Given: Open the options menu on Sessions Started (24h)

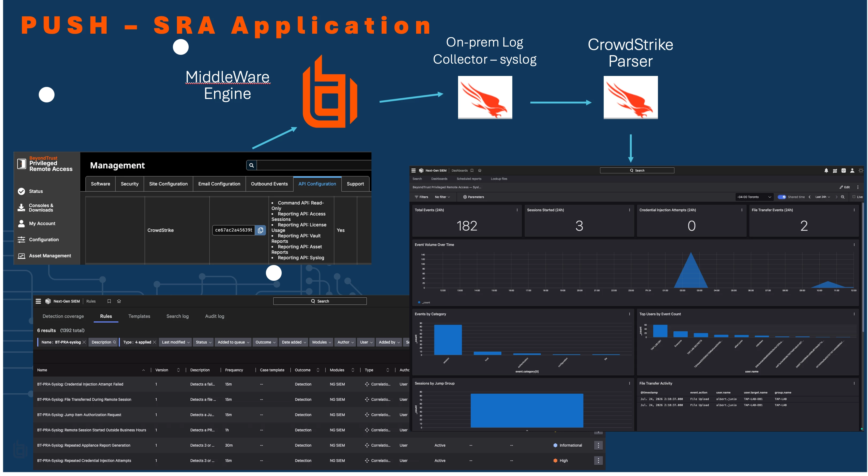Looking at the screenshot, I should (629, 210).
